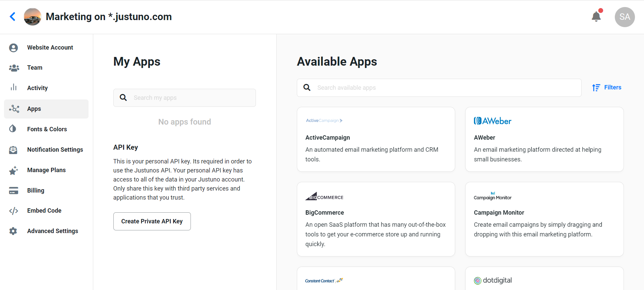The height and width of the screenshot is (290, 644).
Task: Click the blue back arrow icon
Action: pos(13,17)
